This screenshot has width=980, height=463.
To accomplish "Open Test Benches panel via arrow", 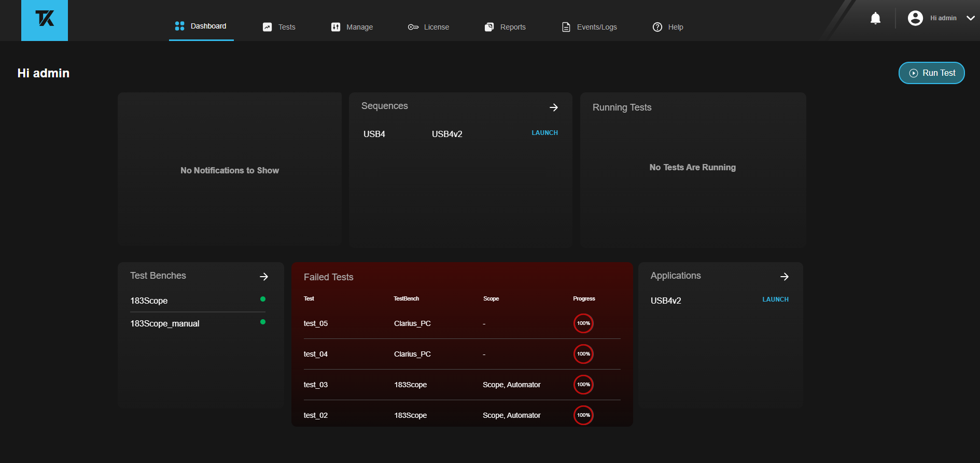I will point(264,277).
